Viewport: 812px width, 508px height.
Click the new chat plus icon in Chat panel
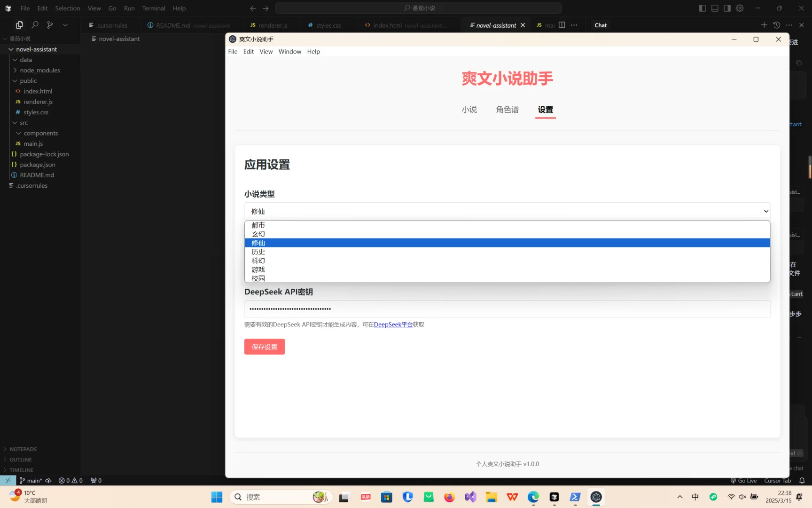point(764,25)
